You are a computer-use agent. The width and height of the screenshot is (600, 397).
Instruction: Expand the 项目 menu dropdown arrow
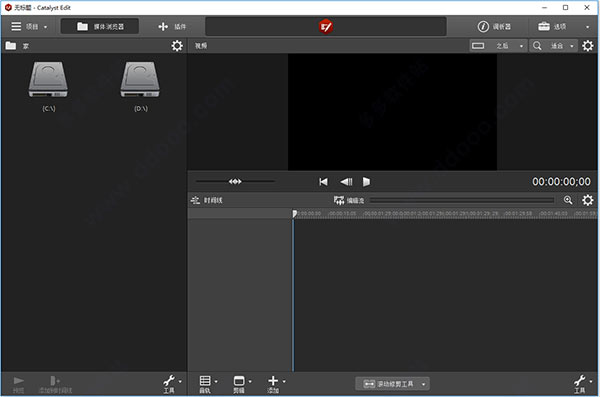pos(46,27)
